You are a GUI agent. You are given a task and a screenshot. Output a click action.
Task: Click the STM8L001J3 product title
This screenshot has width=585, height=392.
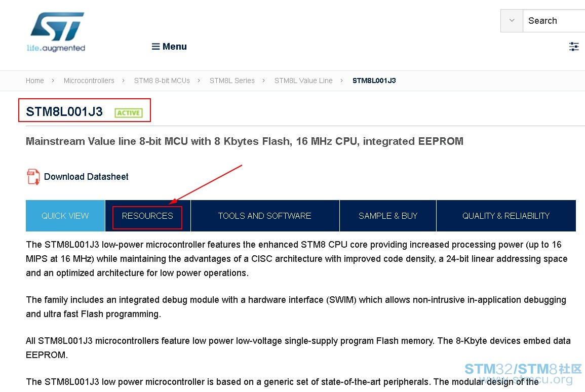pyautogui.click(x=64, y=111)
